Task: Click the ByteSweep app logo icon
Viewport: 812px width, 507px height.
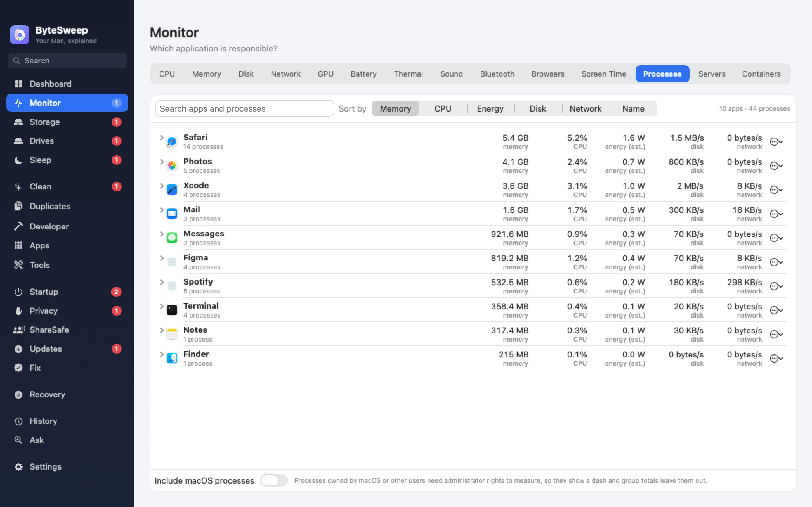Action: 19,35
